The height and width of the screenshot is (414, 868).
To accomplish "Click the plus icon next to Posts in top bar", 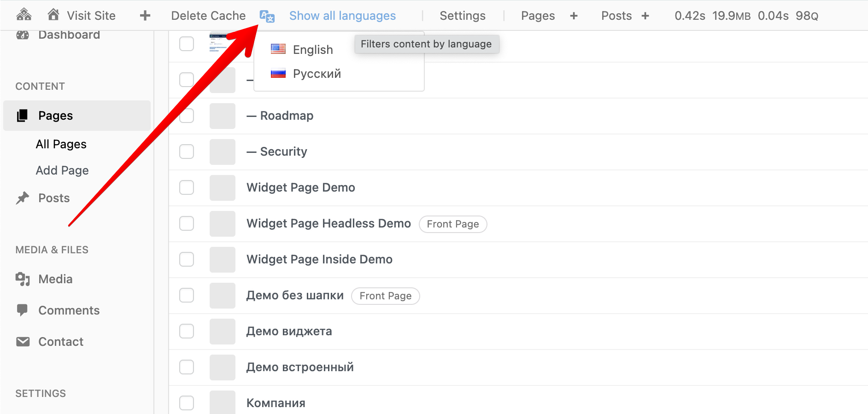I will pyautogui.click(x=645, y=16).
